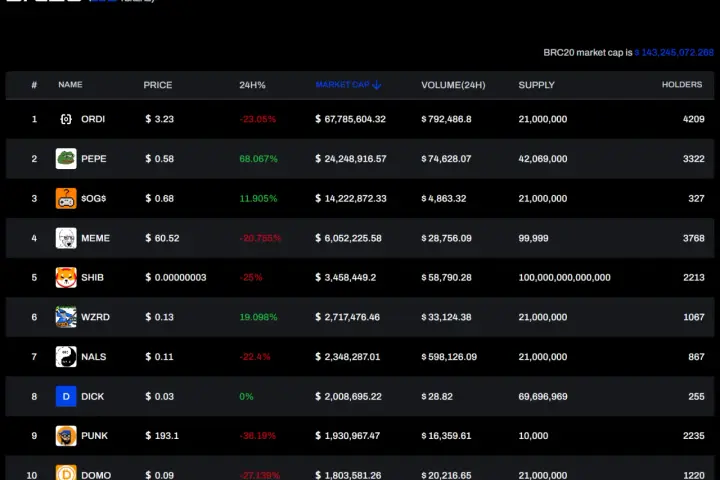
Task: Select SHIB market cap $ 3,458,449.2
Action: pyautogui.click(x=345, y=277)
